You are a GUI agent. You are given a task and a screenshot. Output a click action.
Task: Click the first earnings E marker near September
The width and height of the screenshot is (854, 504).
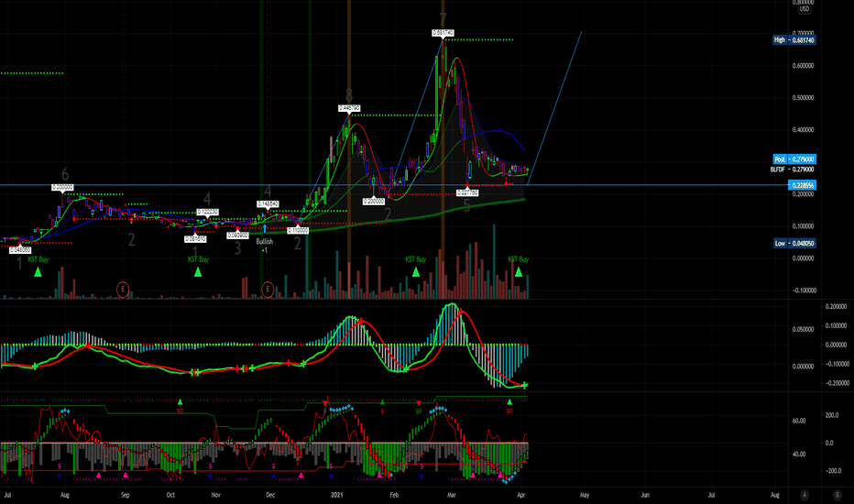tap(123, 290)
